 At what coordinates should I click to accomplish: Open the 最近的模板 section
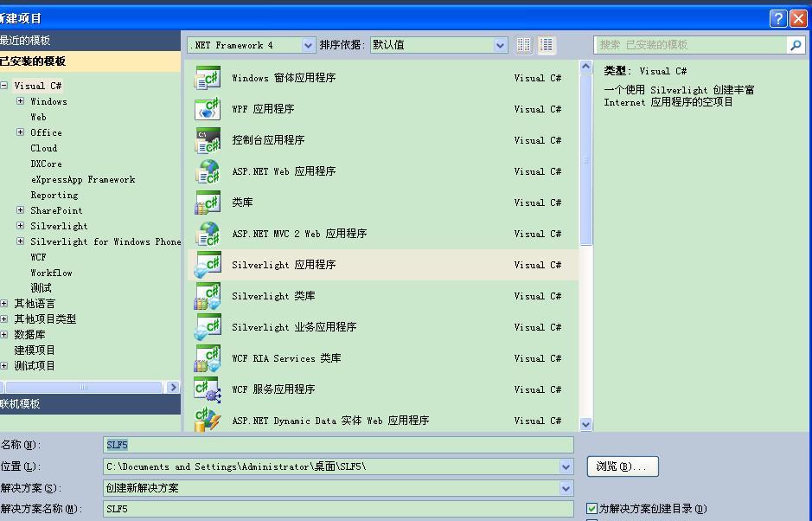90,41
